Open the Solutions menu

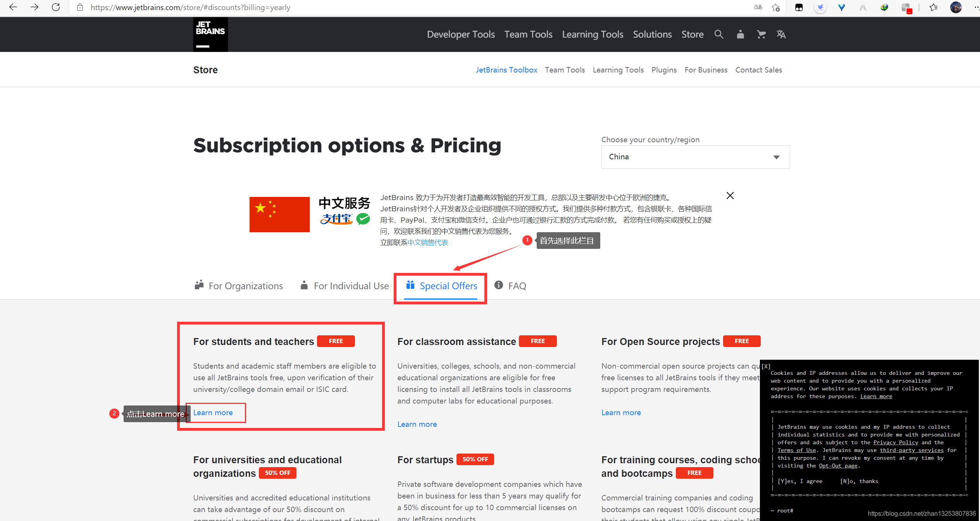click(x=652, y=35)
